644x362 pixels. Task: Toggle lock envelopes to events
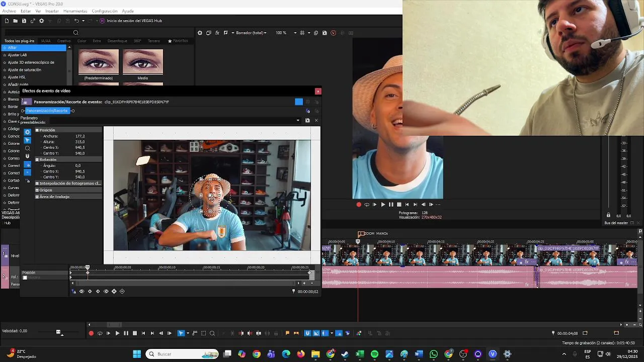[339, 333]
